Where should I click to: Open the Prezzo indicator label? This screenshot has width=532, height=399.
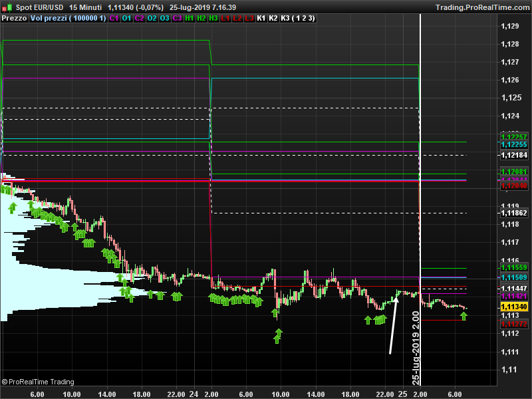point(14,19)
